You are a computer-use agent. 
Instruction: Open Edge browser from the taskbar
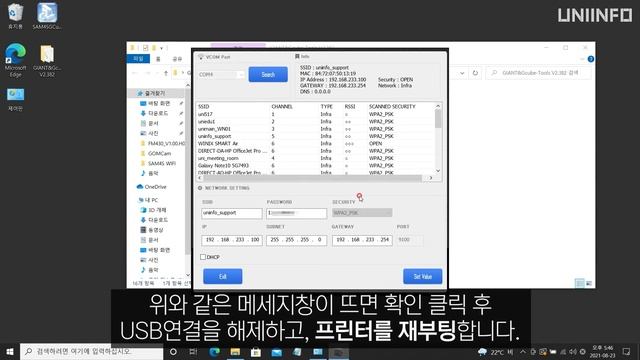point(214,351)
